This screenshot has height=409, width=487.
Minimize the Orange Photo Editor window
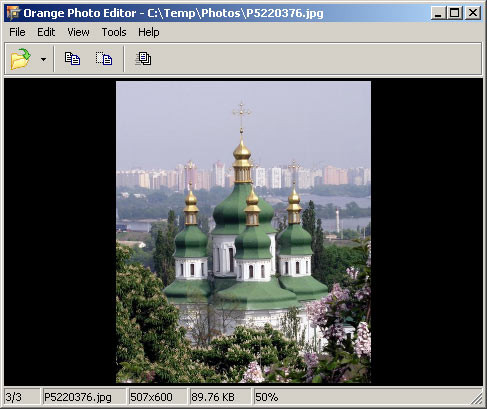438,13
